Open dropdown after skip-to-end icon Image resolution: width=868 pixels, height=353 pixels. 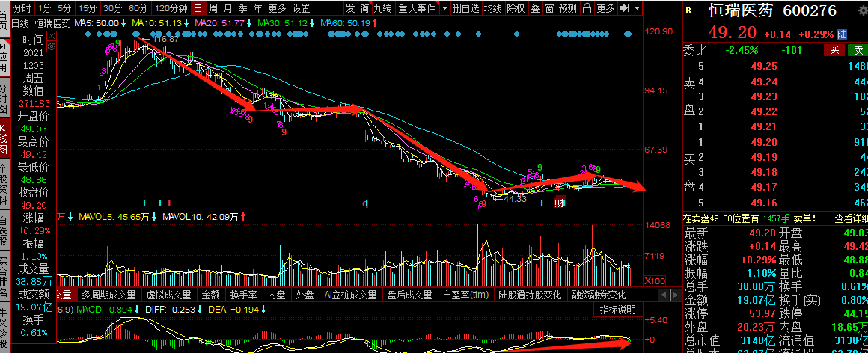click(638, 8)
